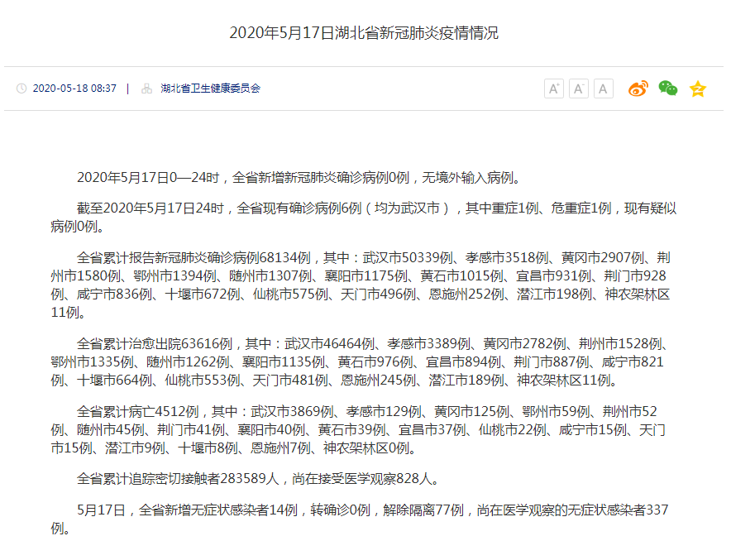Click text 全省累计追踪密切接触者283589人
The image size is (731, 560).
click(x=178, y=478)
